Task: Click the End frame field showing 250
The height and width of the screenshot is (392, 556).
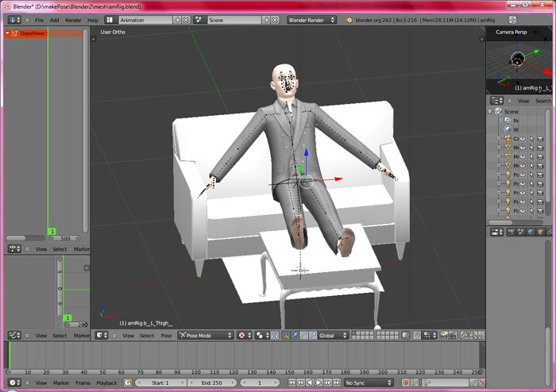Action: 211,382
